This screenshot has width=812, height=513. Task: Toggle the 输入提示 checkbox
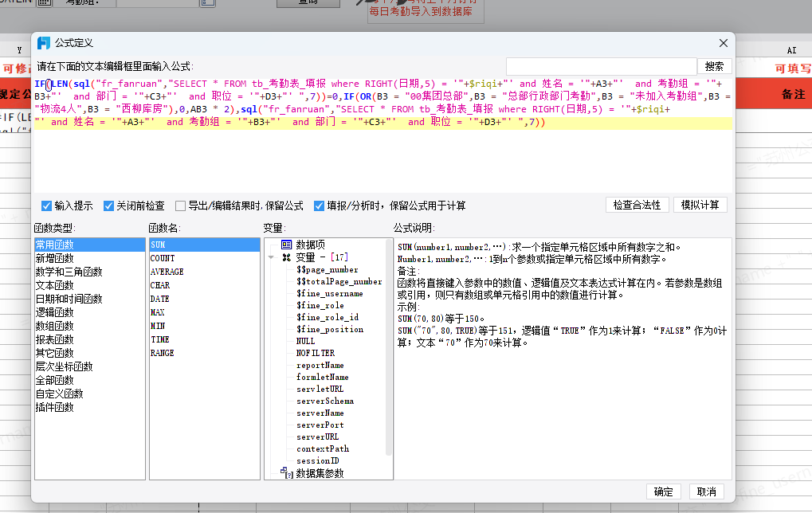pyautogui.click(x=46, y=206)
